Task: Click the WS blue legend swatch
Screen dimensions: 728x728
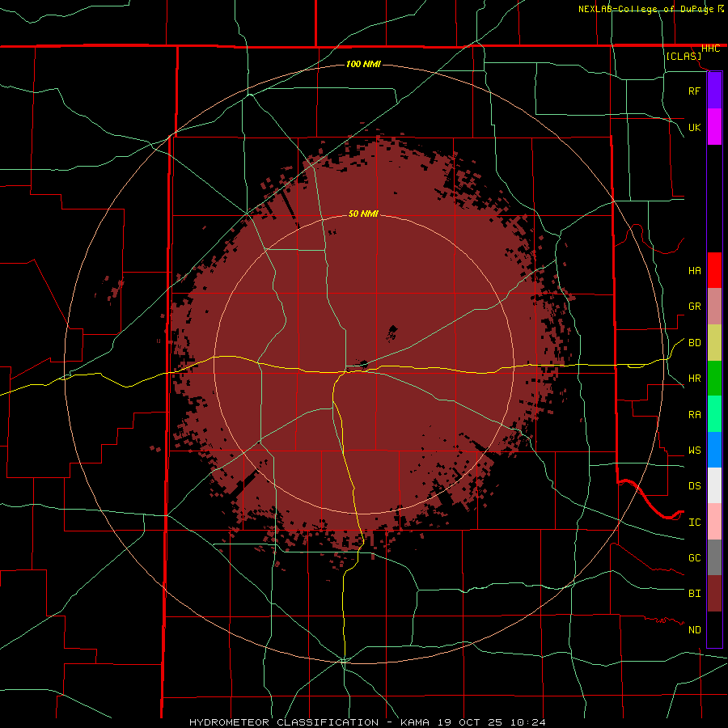Action: point(714,450)
